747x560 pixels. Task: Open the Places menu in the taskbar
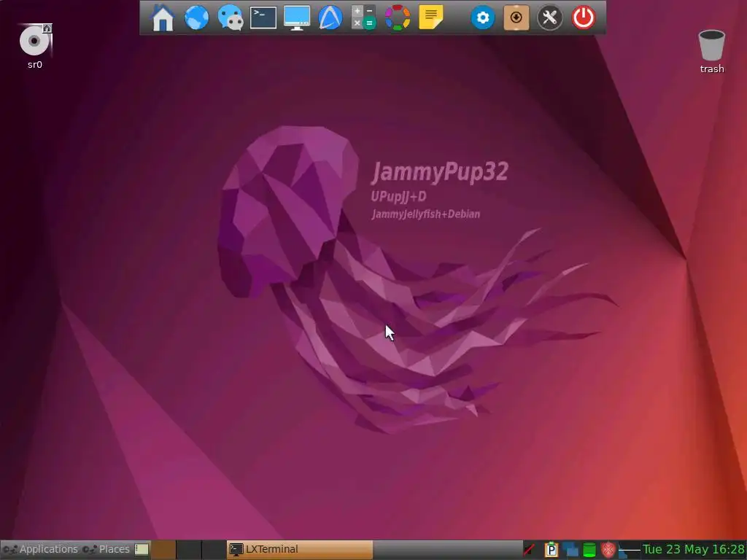(x=106, y=549)
